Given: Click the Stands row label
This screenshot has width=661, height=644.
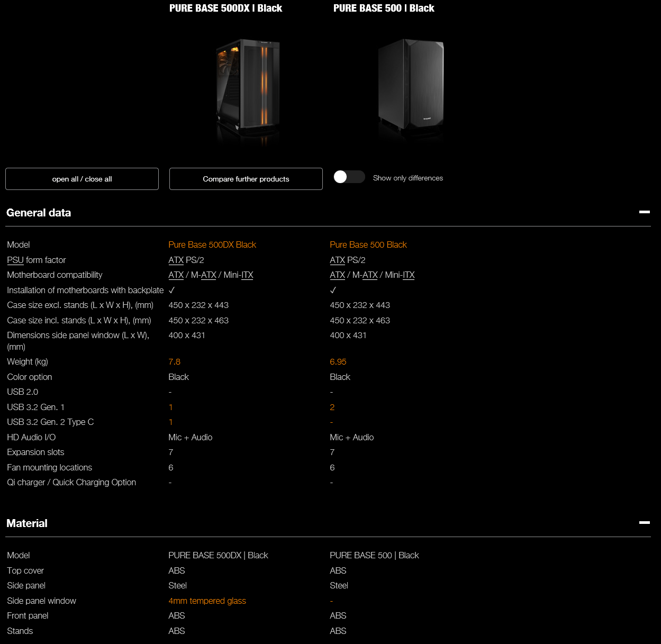Looking at the screenshot, I should point(20,631).
